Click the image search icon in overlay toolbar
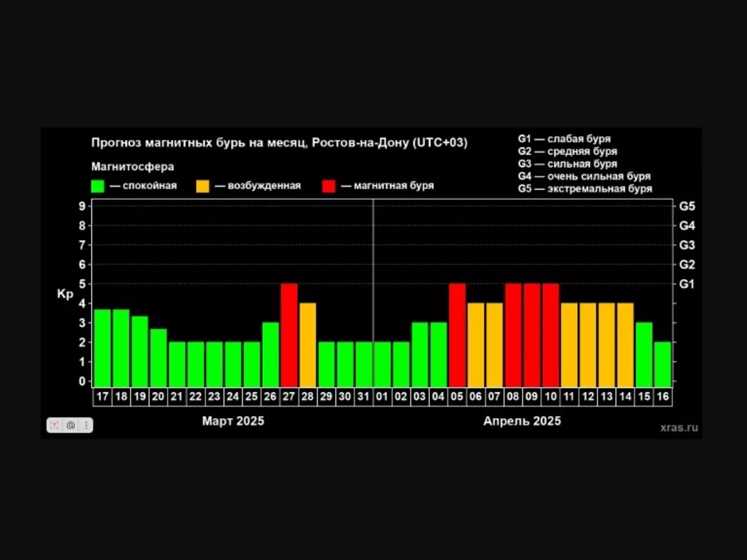 tap(70, 426)
